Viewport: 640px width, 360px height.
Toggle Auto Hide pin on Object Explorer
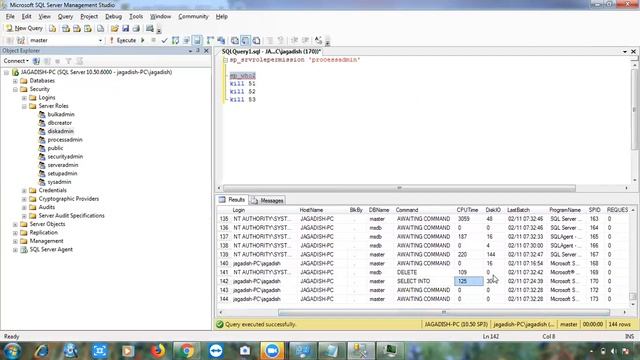pos(198,51)
